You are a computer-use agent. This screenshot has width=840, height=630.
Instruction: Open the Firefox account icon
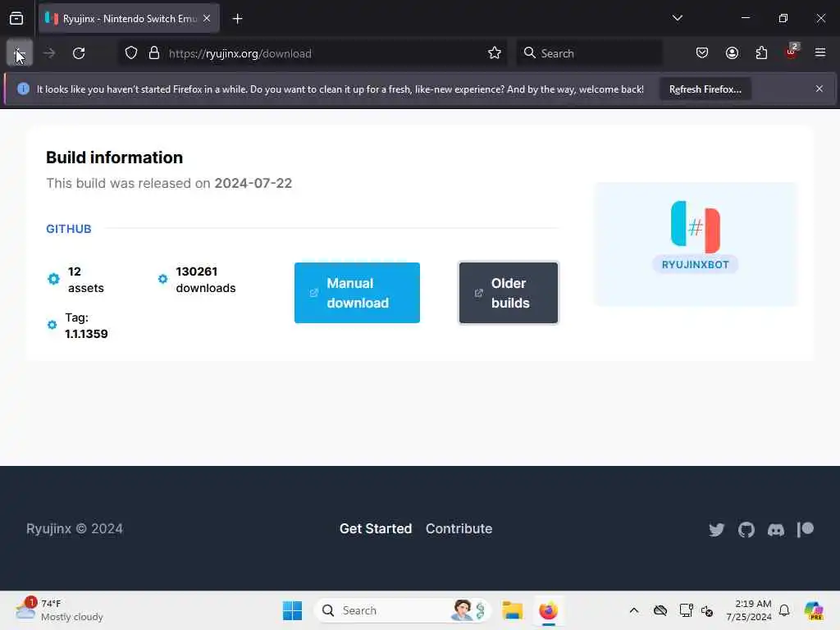point(732,53)
